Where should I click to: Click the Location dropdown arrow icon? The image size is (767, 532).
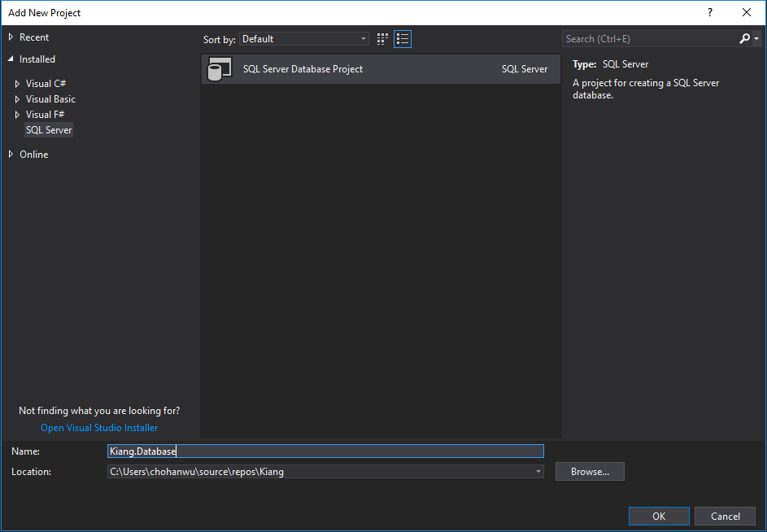tap(538, 471)
